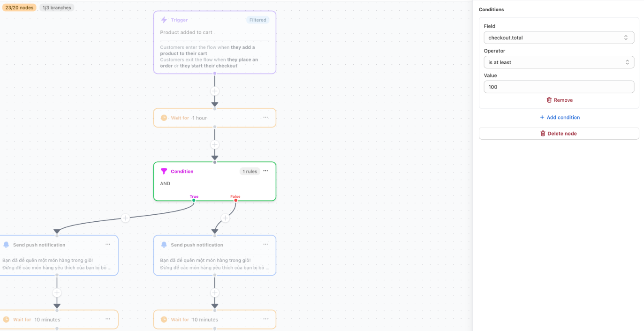Image resolution: width=644 pixels, height=331 pixels.
Task: Click the True output handle on Condition
Action: [194, 200]
